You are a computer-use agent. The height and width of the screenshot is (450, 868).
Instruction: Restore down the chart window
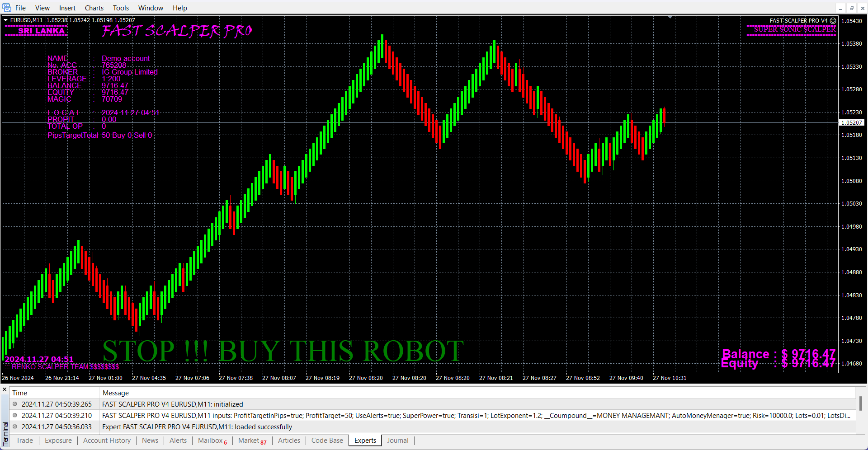tap(851, 8)
